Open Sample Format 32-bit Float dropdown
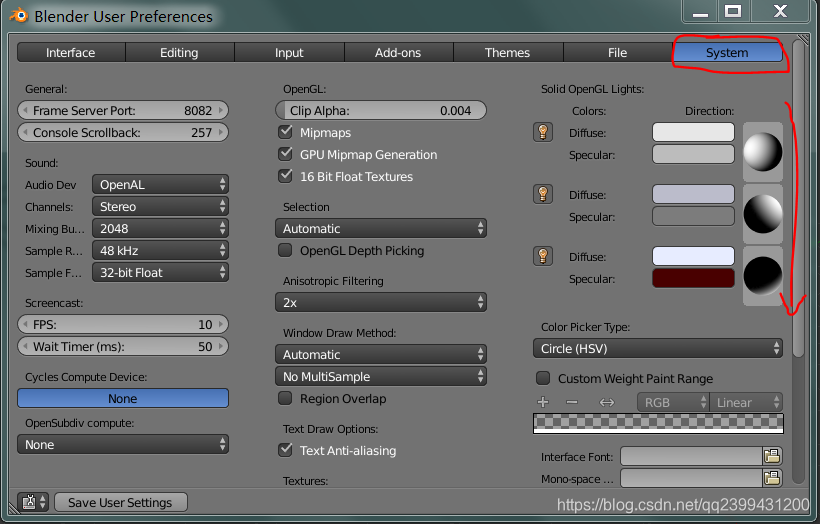 point(160,272)
